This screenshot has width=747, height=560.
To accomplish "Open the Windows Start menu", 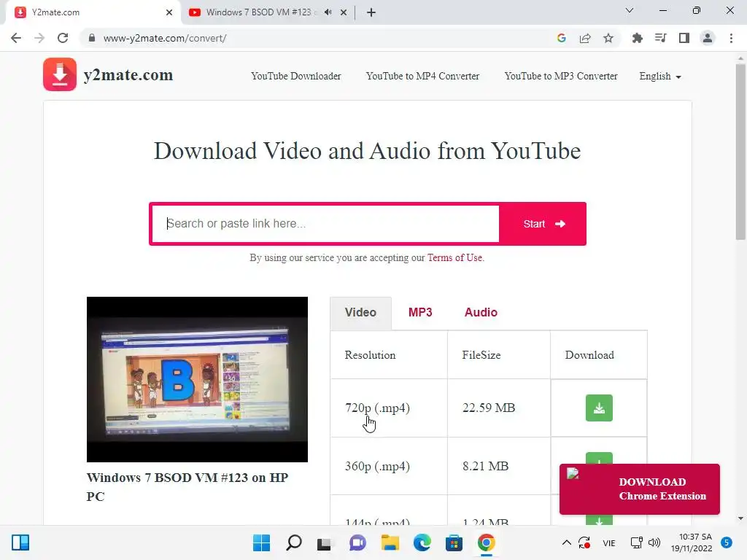I will tap(261, 542).
